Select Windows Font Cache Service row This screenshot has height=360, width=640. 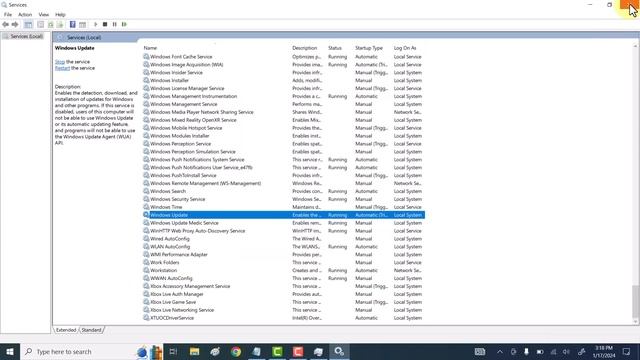[284, 57]
